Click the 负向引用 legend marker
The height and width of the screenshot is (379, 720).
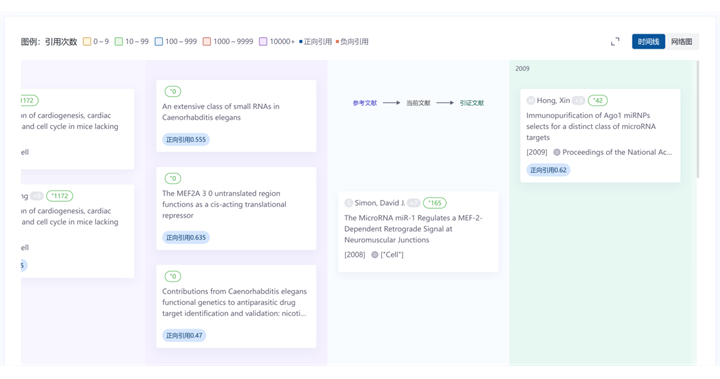[337, 42]
